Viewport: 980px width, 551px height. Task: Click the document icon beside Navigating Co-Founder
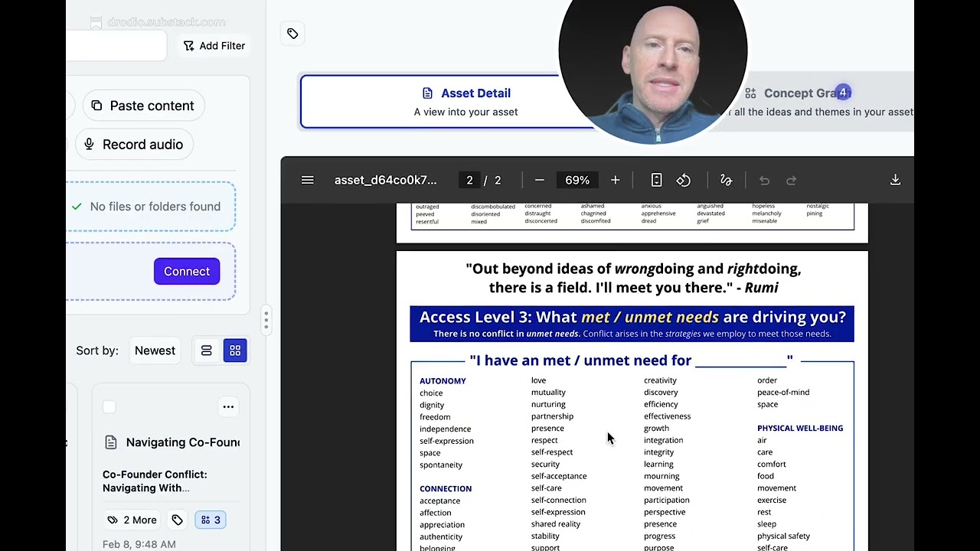click(x=111, y=442)
